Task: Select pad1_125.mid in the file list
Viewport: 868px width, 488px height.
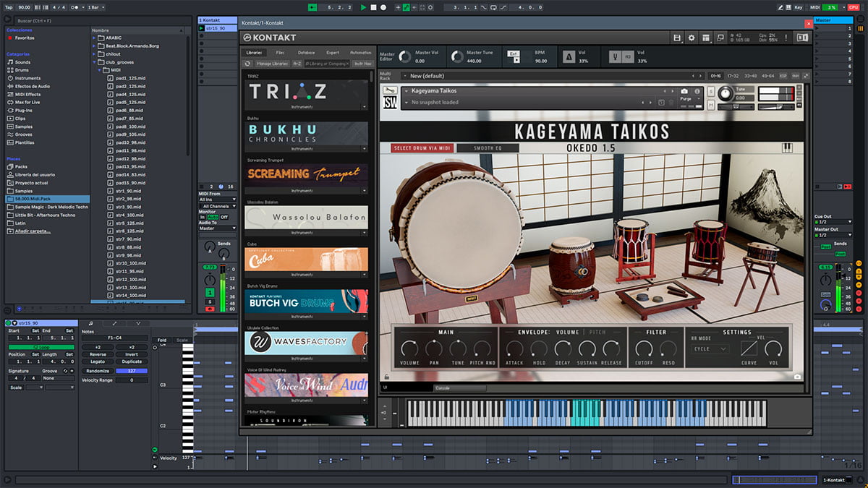Action: [131, 78]
